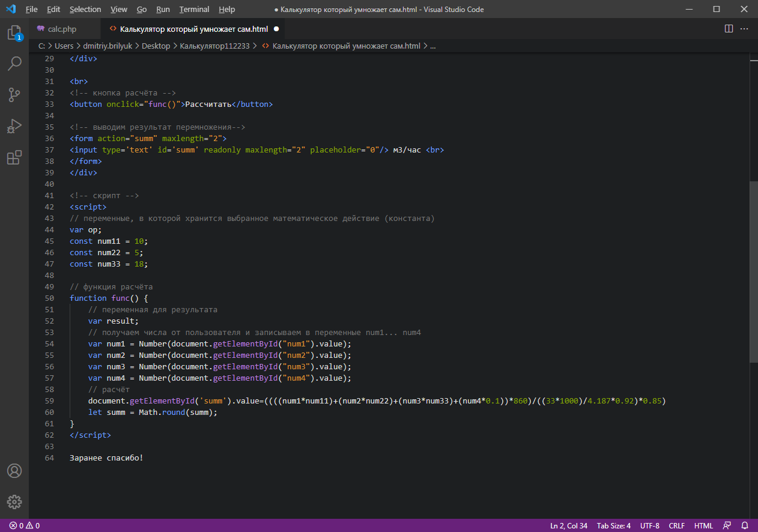Click the C: breadcrumb segment
Viewport: 758px width, 532px height.
(42, 46)
